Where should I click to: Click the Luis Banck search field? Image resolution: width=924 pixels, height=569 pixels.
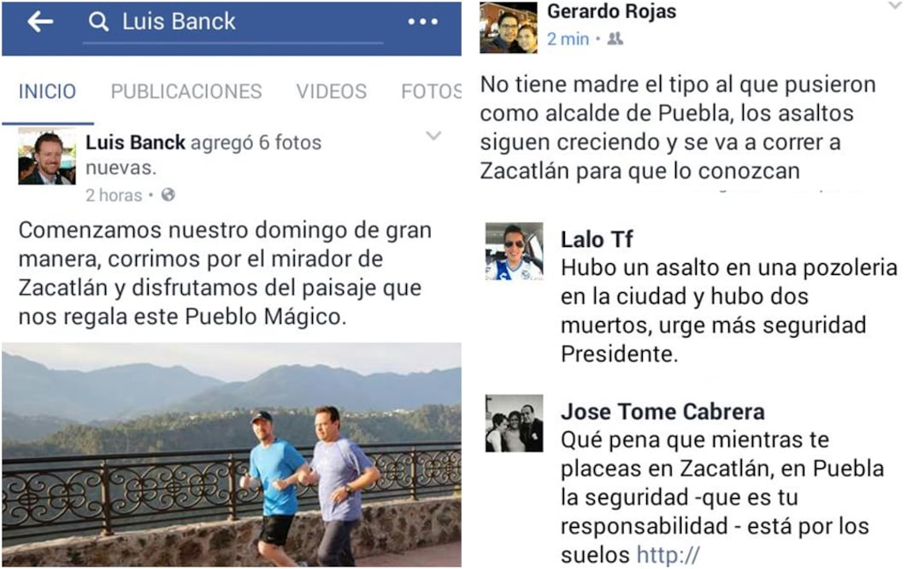click(x=233, y=24)
